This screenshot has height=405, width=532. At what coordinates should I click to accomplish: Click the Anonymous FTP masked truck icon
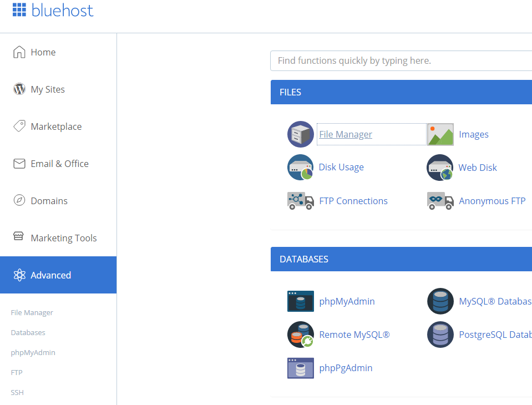[x=440, y=201]
